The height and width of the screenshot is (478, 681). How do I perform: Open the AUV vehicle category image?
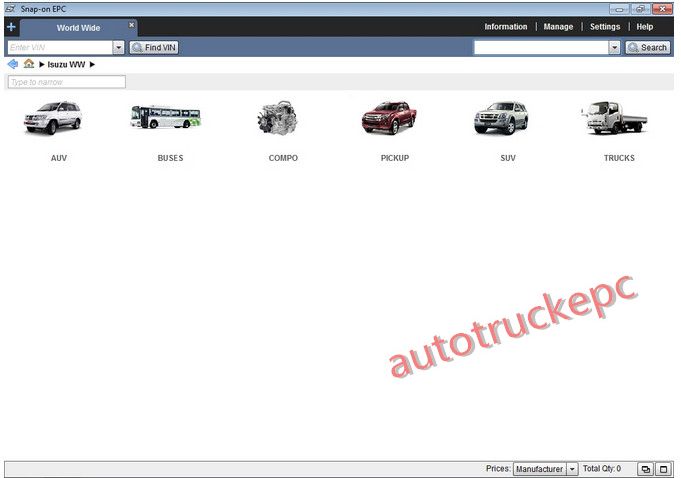point(53,118)
